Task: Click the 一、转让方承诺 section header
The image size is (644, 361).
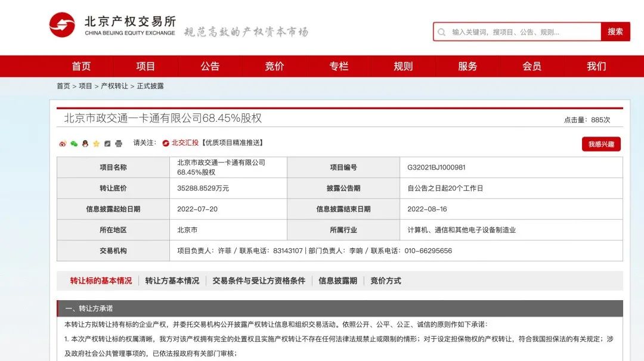Action: pos(340,308)
